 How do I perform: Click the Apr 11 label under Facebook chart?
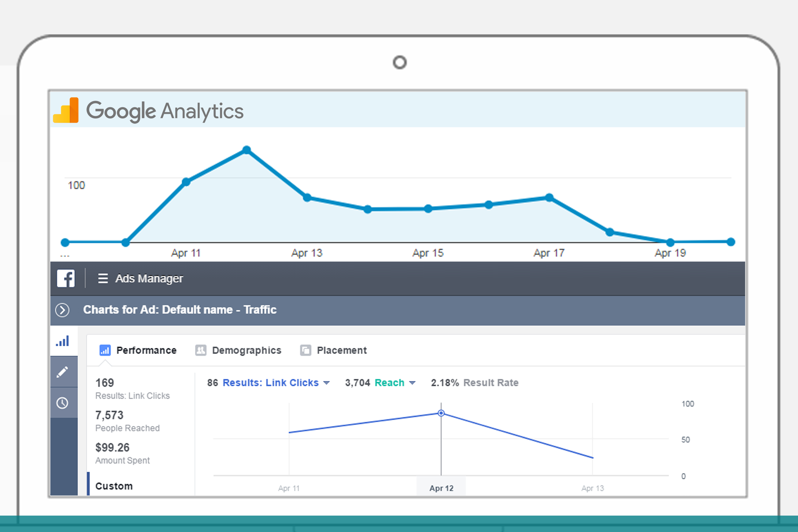pyautogui.click(x=289, y=488)
